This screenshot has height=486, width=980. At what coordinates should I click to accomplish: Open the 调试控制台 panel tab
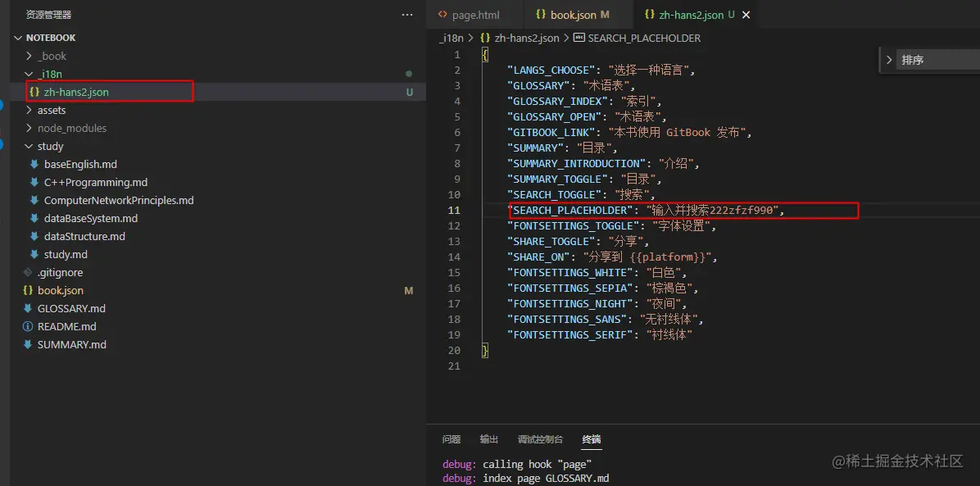click(x=540, y=439)
